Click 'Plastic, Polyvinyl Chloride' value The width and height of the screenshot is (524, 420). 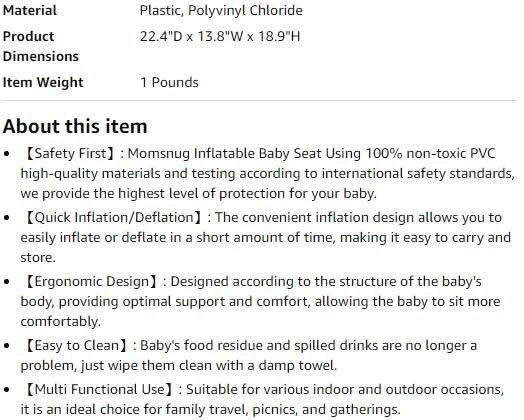(221, 11)
